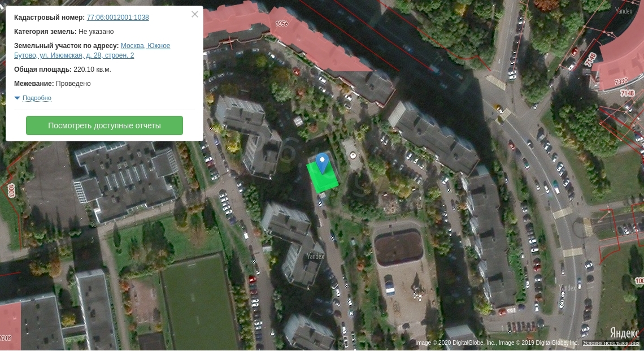Viewport: 644px width, 351px height.
Task: Expand the Подробно details section
Action: pos(37,98)
